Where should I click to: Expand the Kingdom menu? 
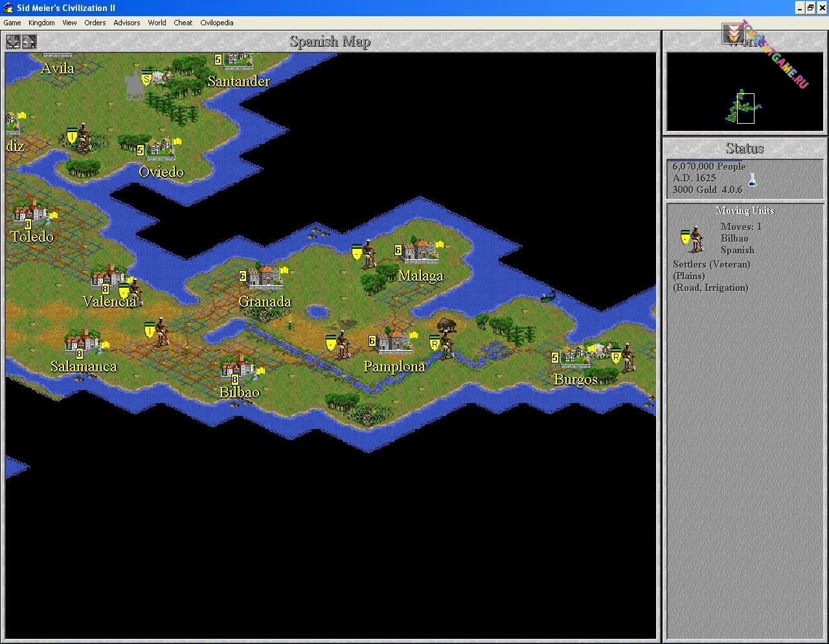41,23
